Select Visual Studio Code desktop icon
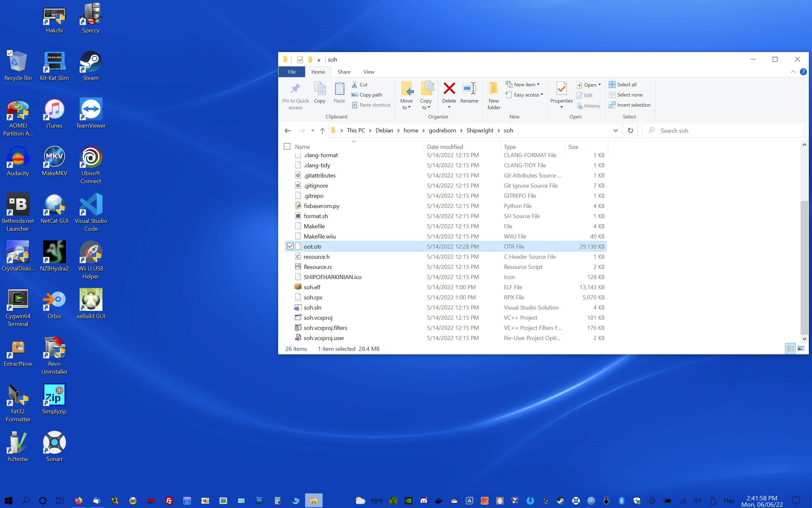The width and height of the screenshot is (812, 508). click(x=91, y=212)
